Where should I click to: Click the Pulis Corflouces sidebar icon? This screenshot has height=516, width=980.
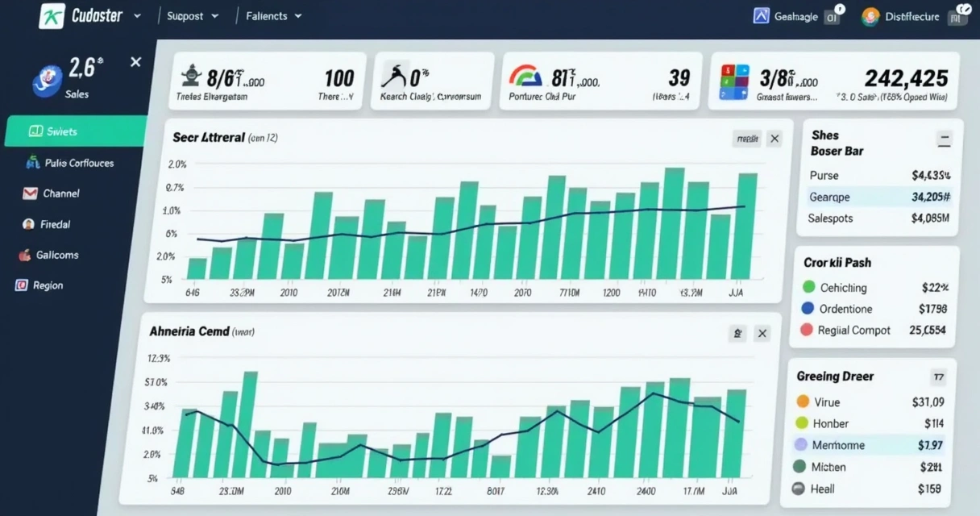pyautogui.click(x=33, y=162)
